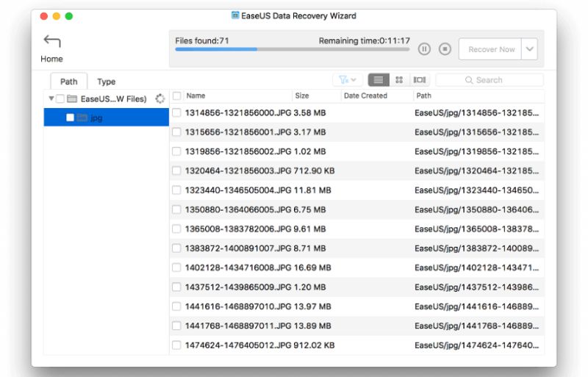Click the 712.90 KB size value
Screen dimensions: 588x377
(x=314, y=170)
